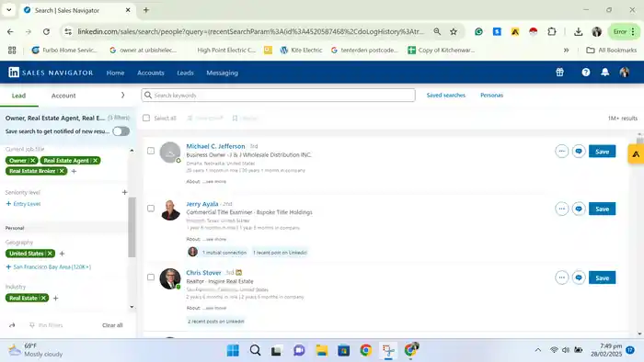Open notifications bell icon
The image size is (644, 362).
(605, 73)
